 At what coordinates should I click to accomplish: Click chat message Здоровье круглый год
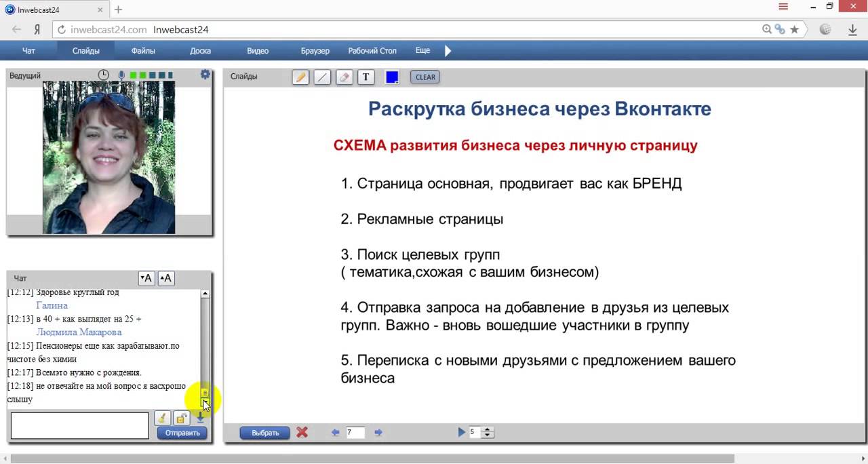[x=77, y=292]
